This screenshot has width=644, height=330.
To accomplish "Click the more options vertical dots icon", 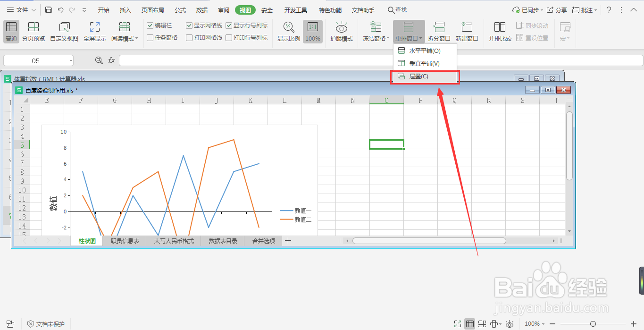I will [x=621, y=10].
